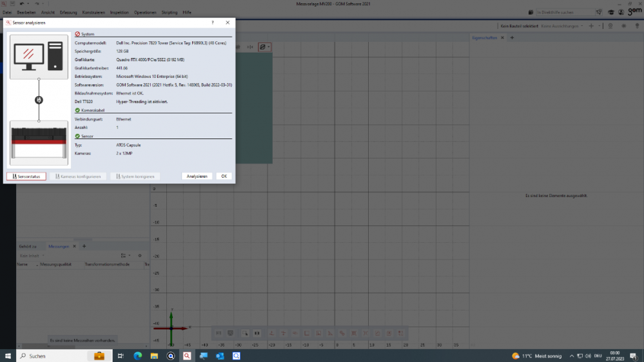Click the computer workstation image
Viewport: 644px width, 362px height.
[x=39, y=57]
